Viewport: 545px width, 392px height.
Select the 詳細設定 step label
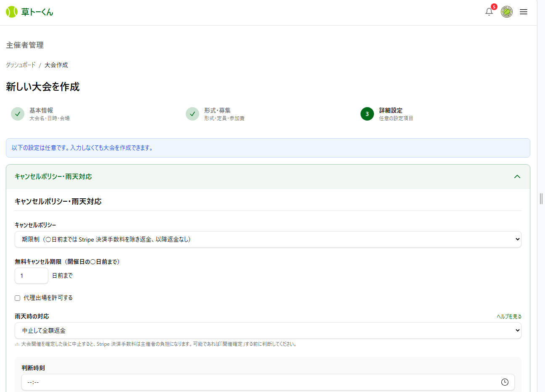[x=391, y=110]
